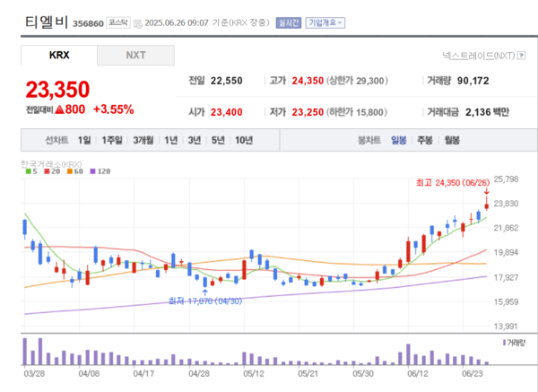Click the 거래대금 value 2,136 백만
Image resolution: width=538 pixels, height=392 pixels.
pos(487,112)
